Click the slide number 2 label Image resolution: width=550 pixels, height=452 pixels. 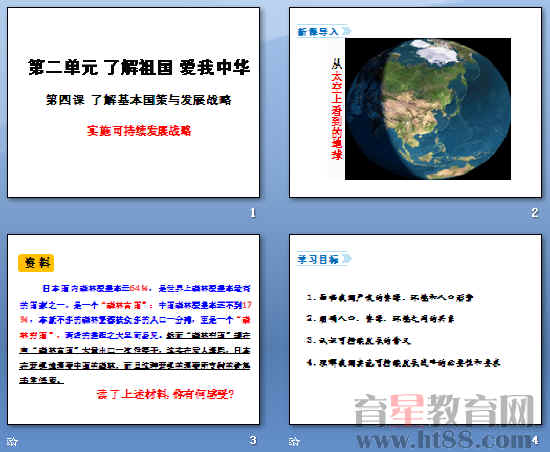(x=534, y=212)
